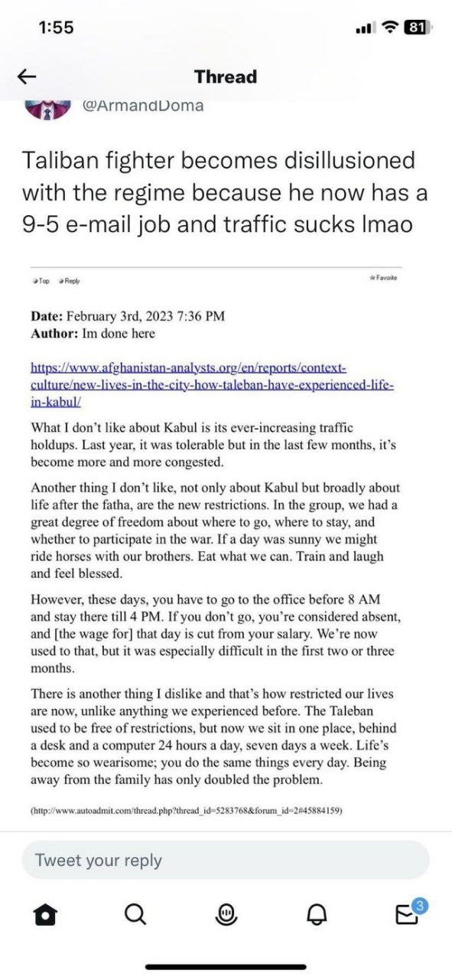Tap the @ArmandDoma username handle

click(x=143, y=106)
